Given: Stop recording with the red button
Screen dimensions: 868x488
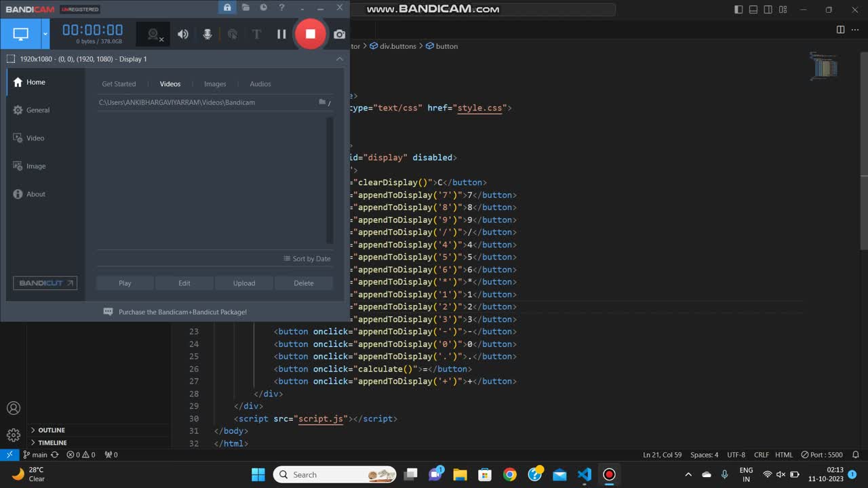Looking at the screenshot, I should 310,34.
